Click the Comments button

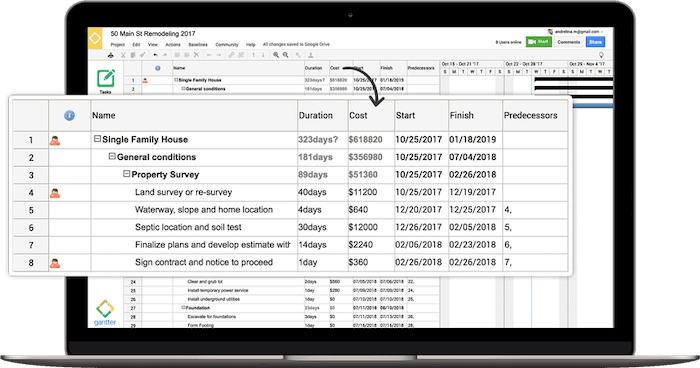click(568, 42)
